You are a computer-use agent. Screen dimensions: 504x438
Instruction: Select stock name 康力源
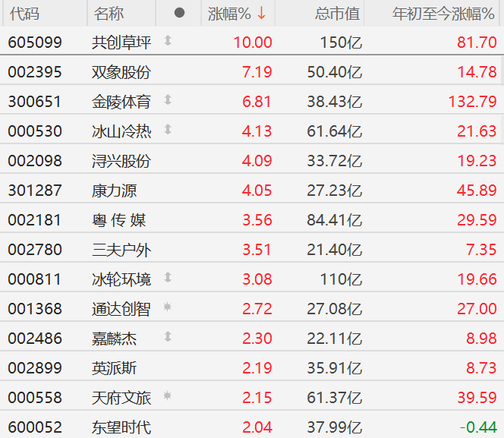click(114, 191)
